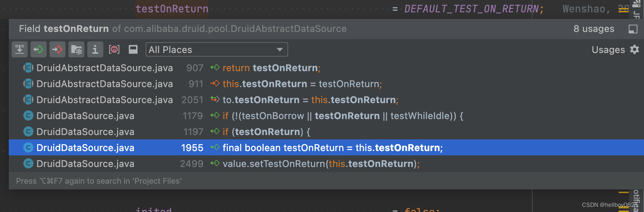Click the group by directory icon
The image size is (644, 212).
click(76, 49)
